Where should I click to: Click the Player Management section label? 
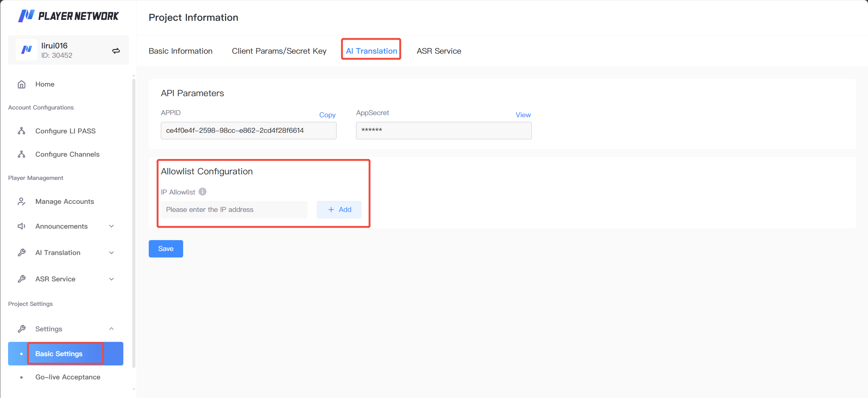point(36,178)
